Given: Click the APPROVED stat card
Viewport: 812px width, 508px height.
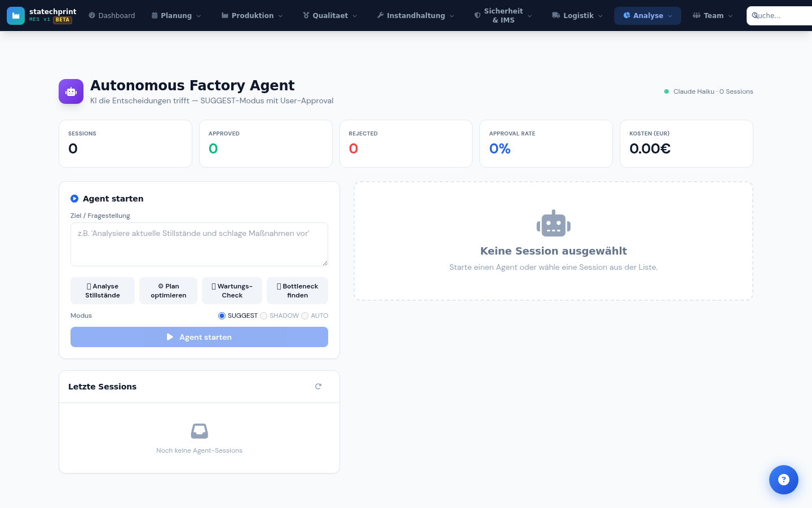Looking at the screenshot, I should coord(266,143).
